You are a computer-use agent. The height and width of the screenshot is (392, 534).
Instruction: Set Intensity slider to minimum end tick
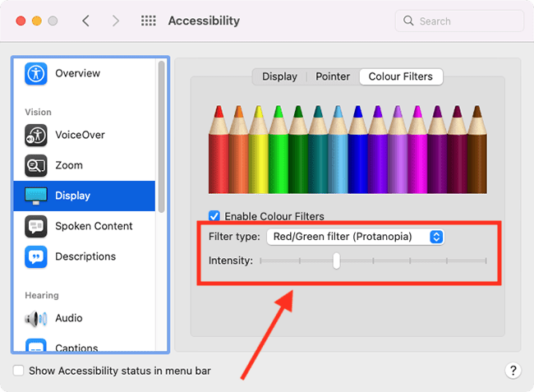pos(260,261)
